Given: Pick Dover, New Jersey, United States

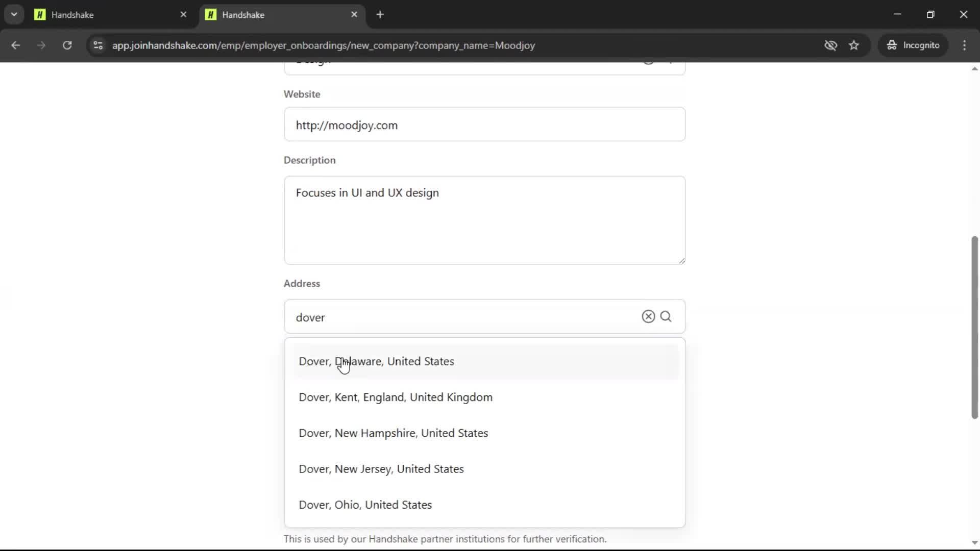Looking at the screenshot, I should tap(485, 469).
